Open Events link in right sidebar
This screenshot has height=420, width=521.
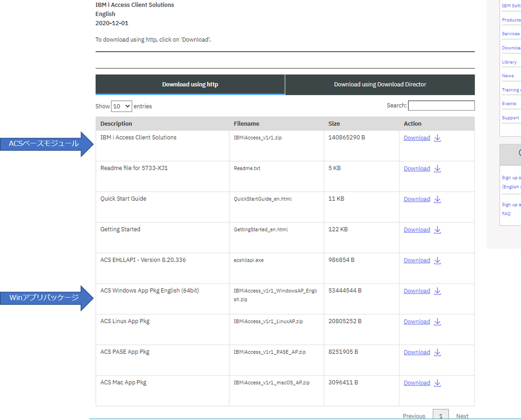[x=509, y=104]
